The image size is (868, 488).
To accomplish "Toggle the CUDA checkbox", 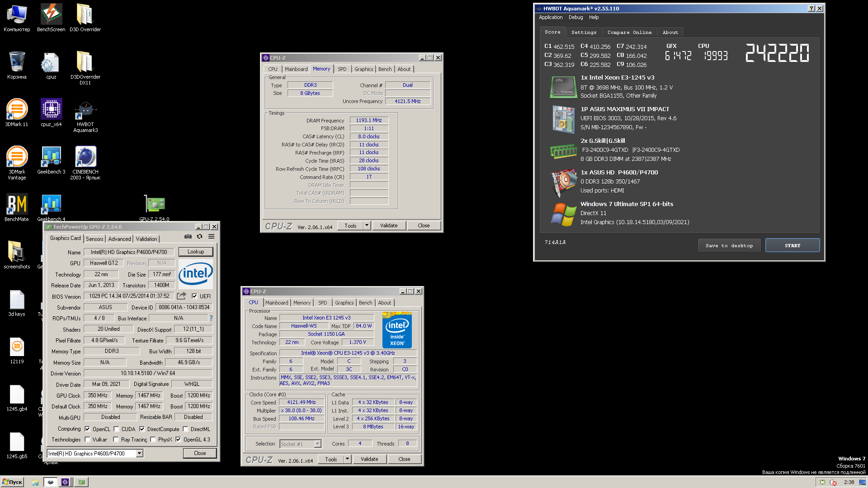I will point(116,429).
